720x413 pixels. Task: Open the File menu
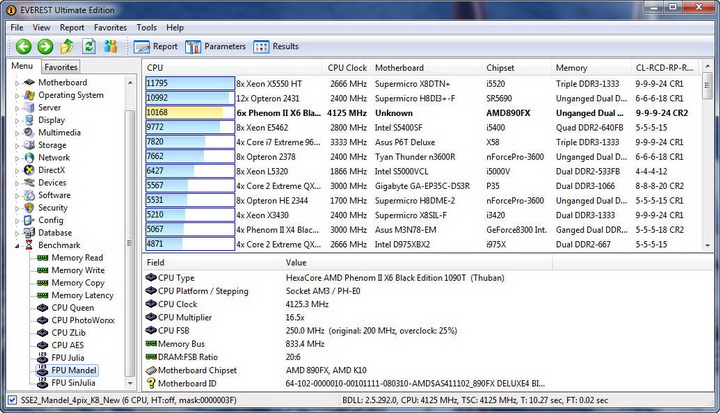[17, 28]
